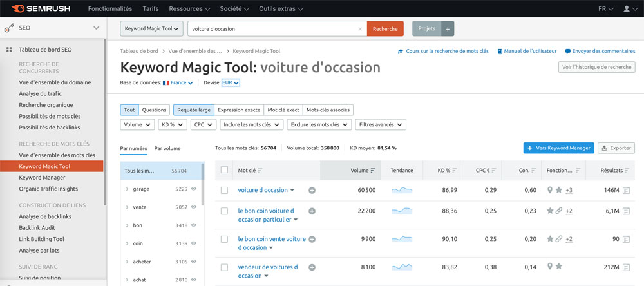Click the link feature icon in 9 900 row
644x286 pixels.
(558, 239)
